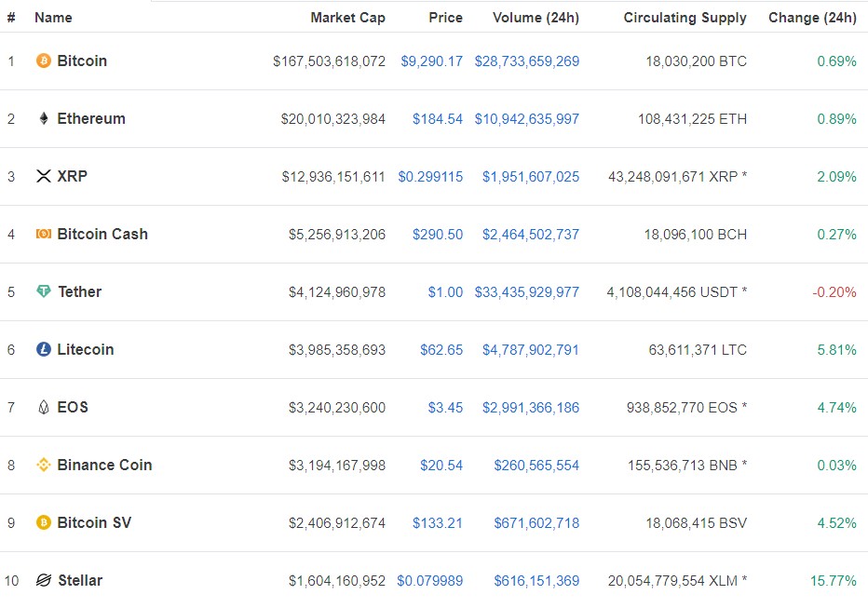
Task: Click Bitcoin SV's price $133.21
Action: (438, 523)
